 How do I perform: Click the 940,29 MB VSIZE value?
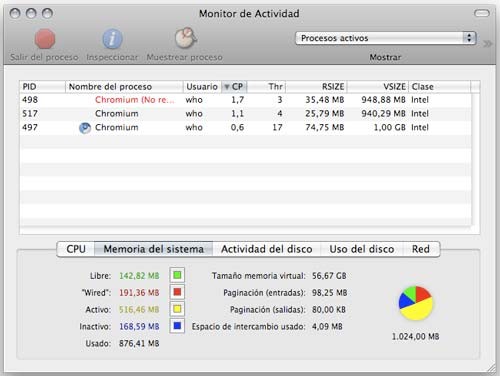383,114
